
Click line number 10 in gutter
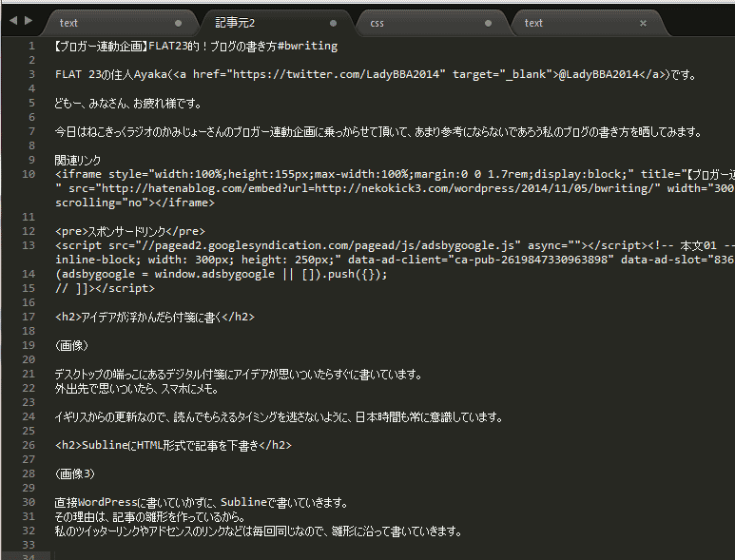[29, 174]
